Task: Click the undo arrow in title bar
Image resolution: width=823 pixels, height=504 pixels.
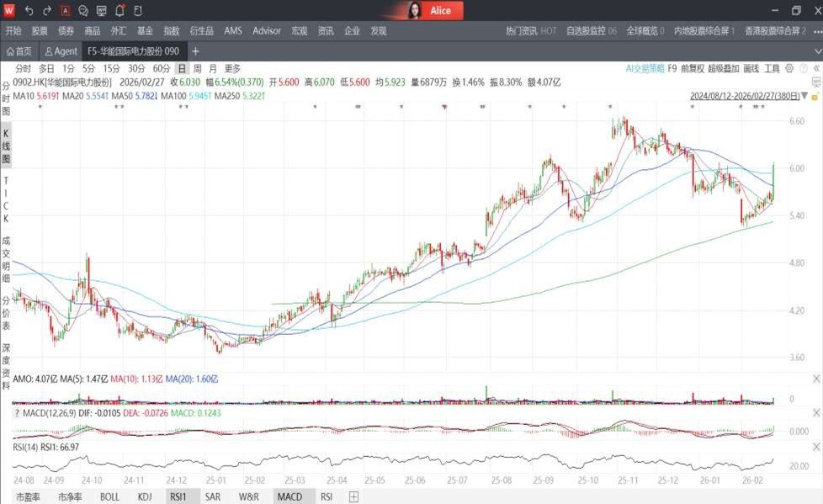Action: click(x=29, y=11)
